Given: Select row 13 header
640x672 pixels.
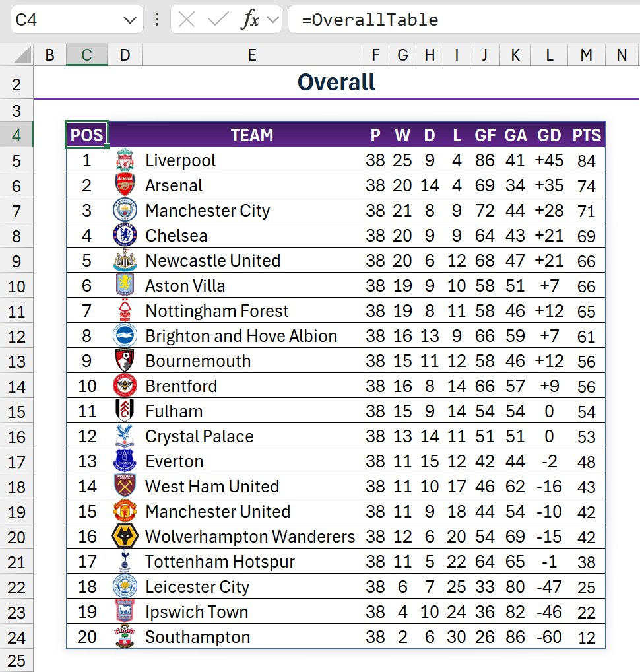Looking at the screenshot, I should point(16,362).
